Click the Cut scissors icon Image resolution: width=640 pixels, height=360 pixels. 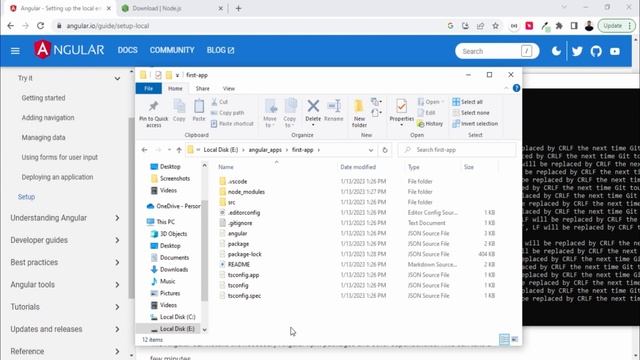[x=214, y=102]
